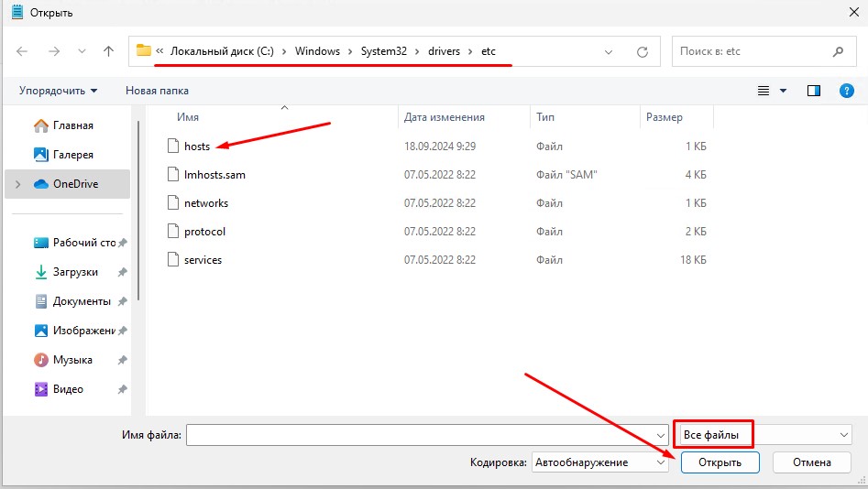Viewport: 868px width, 489px height.
Task: Refresh the etc folder view
Action: pos(643,52)
